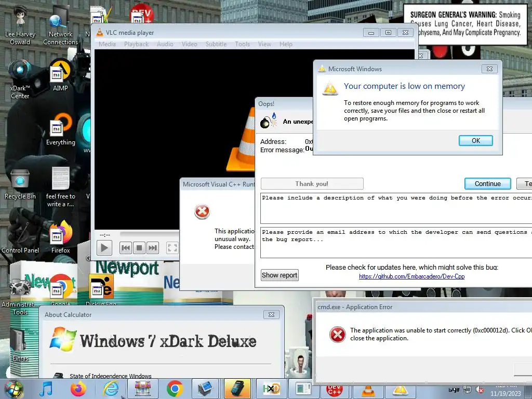The height and width of the screenshot is (399, 532).
Task: Click the Windows logo in About Calculator
Action: [x=63, y=339]
